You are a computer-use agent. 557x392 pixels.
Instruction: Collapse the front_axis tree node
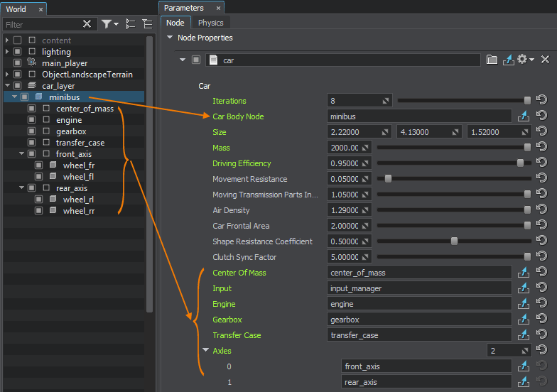pos(22,154)
